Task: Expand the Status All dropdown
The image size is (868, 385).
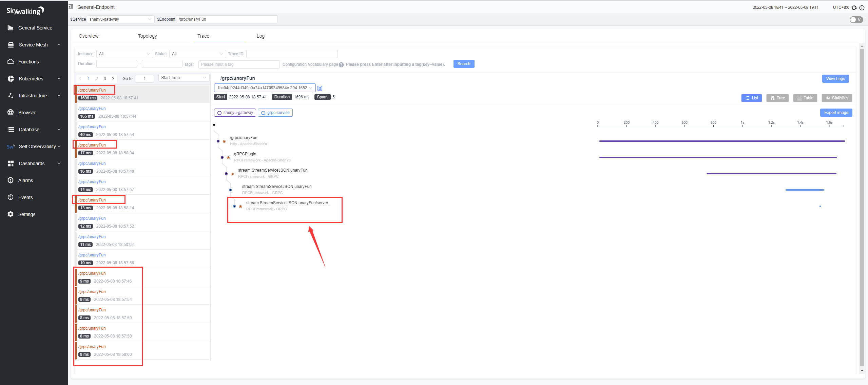Action: coord(197,54)
